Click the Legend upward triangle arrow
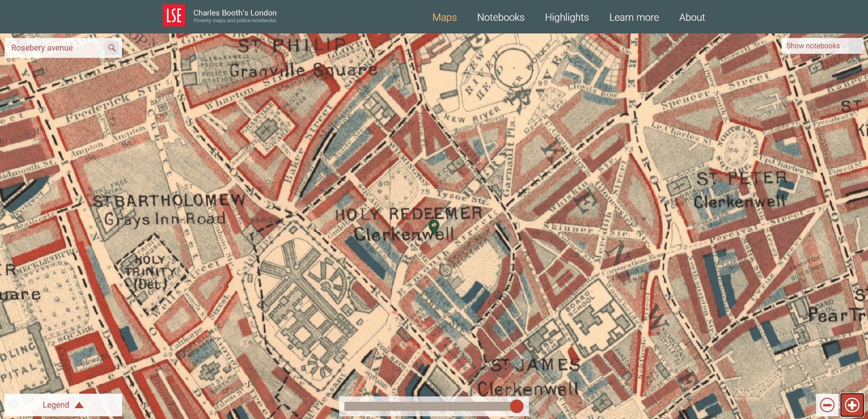 [79, 405]
